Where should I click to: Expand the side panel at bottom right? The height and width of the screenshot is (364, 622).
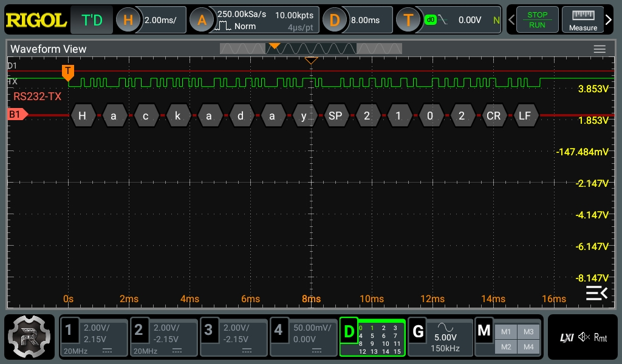point(596,294)
